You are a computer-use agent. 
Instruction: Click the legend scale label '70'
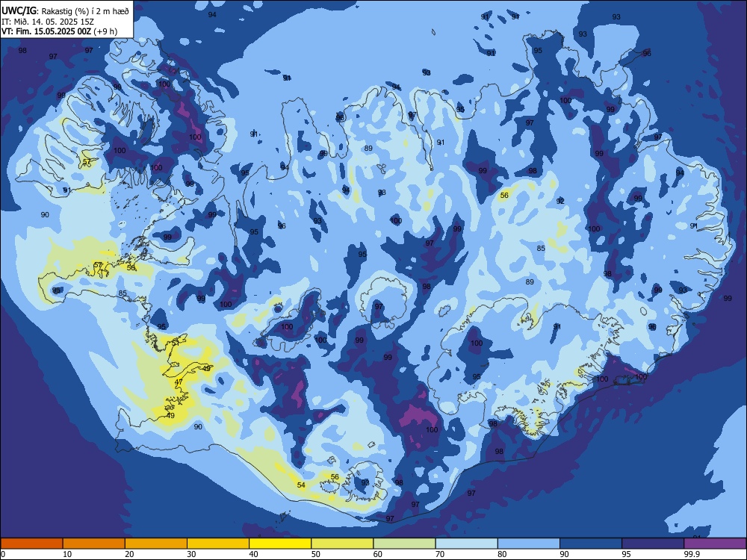click(x=440, y=554)
